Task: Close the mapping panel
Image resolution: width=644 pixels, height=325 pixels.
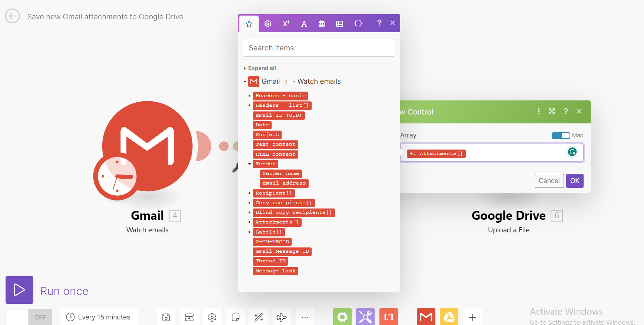Action: [x=392, y=23]
